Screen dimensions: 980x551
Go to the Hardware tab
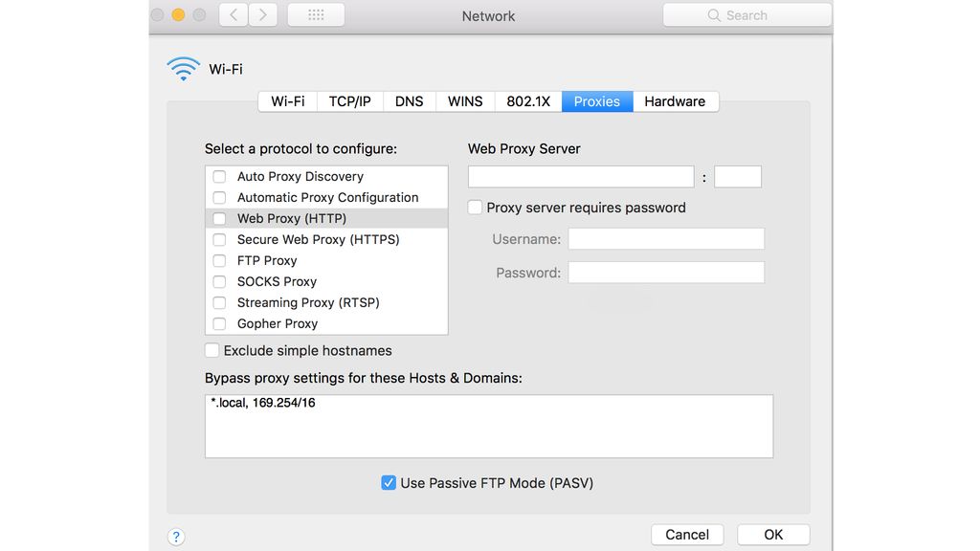pyautogui.click(x=675, y=101)
